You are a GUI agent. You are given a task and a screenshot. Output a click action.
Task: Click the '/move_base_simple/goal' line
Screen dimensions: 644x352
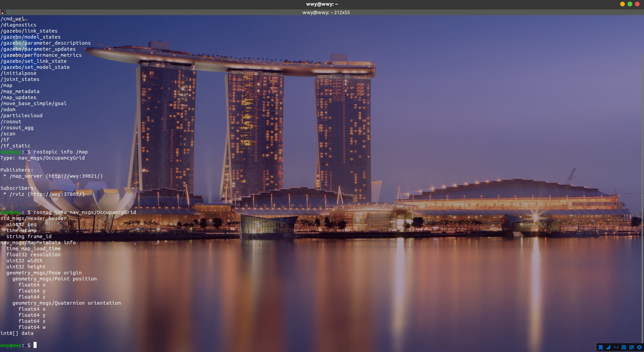coord(34,103)
